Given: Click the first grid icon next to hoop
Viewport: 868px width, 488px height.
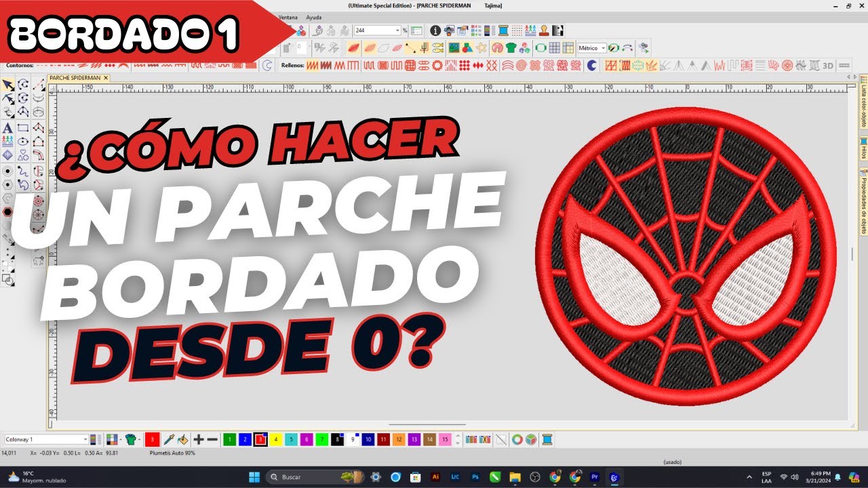Looking at the screenshot, I should pyautogui.click(x=554, y=48).
